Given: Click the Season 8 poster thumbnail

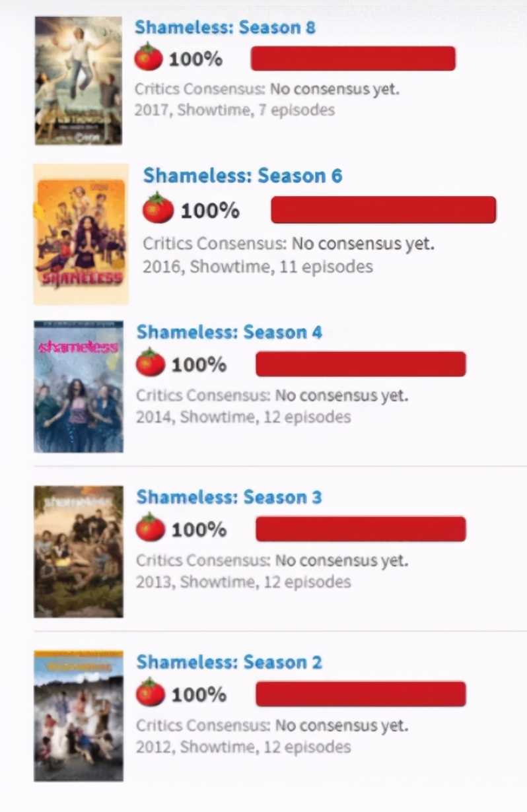Looking at the screenshot, I should pos(78,81).
